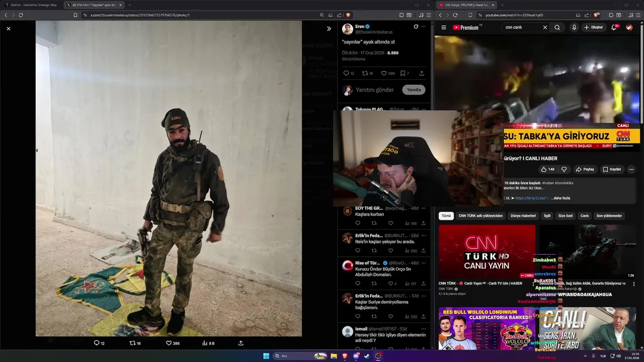Open options for 'Sessizce Geldik' video
Viewport: 644px width, 362px height.
tap(634, 284)
